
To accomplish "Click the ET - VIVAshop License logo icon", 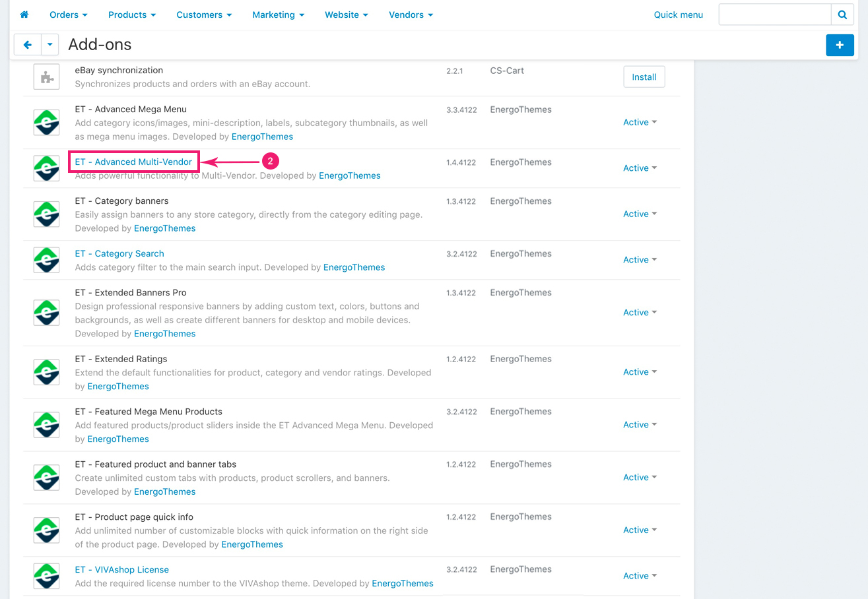I will coord(47,576).
